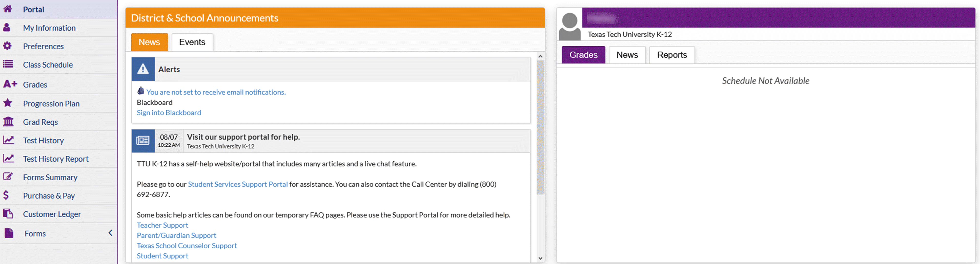Open Purchase & Pay page
980x264 pixels.
tap(59, 195)
